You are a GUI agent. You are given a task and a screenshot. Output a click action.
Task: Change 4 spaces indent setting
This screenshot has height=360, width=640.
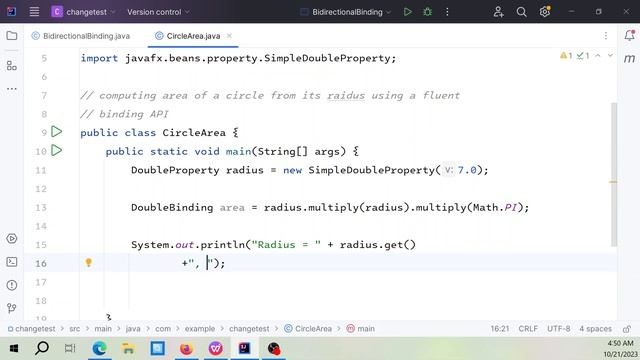[x=596, y=329]
